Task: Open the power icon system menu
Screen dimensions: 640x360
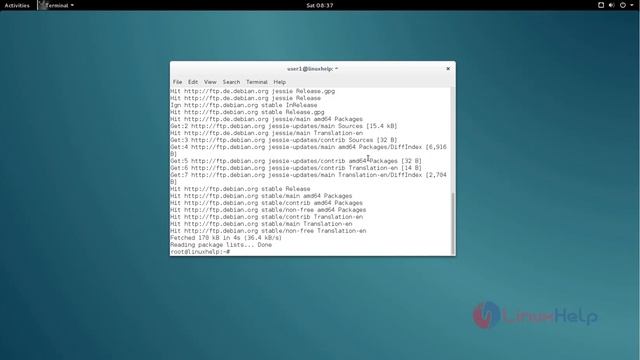Action: click(623, 5)
